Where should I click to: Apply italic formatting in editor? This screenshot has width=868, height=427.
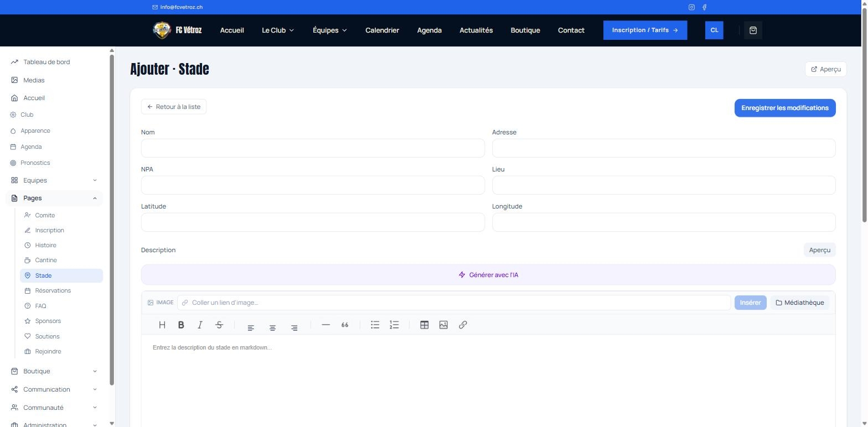[x=200, y=325]
